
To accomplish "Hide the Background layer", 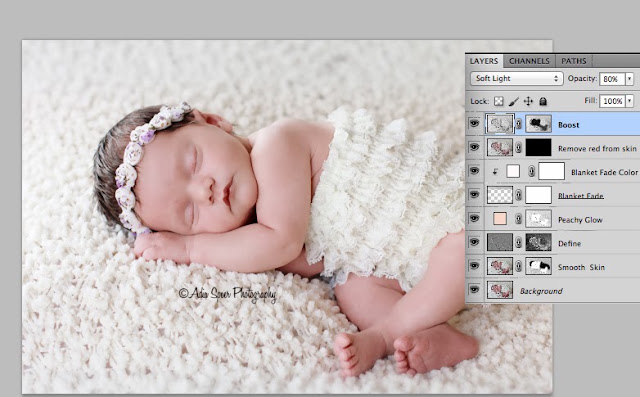I will coord(474,290).
